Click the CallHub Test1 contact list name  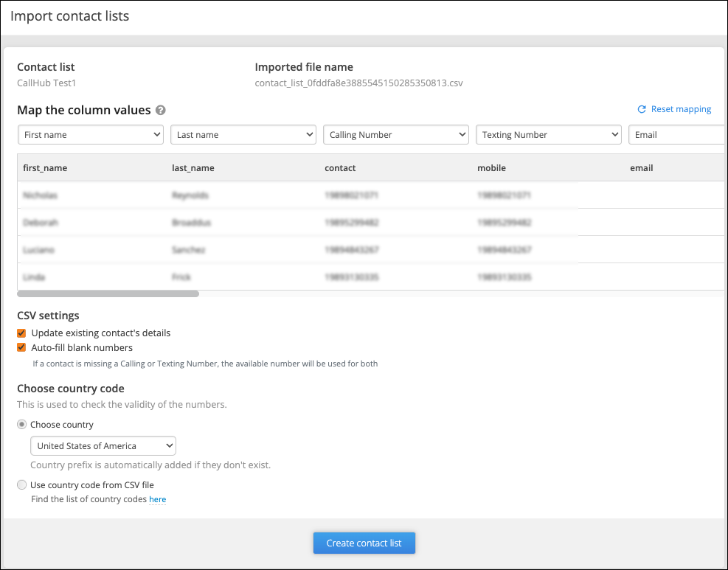pos(46,83)
